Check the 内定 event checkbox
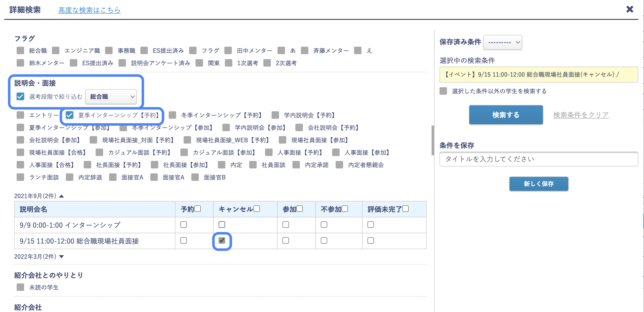 point(222,165)
